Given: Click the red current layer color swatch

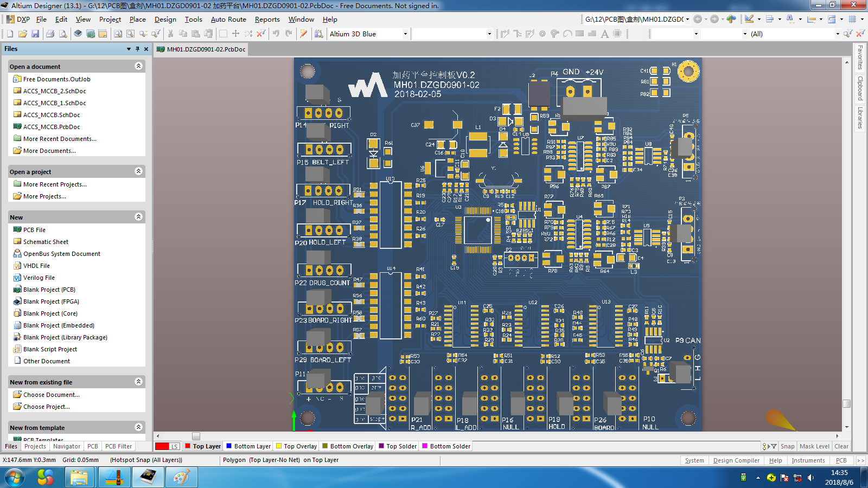Looking at the screenshot, I should pos(162,446).
